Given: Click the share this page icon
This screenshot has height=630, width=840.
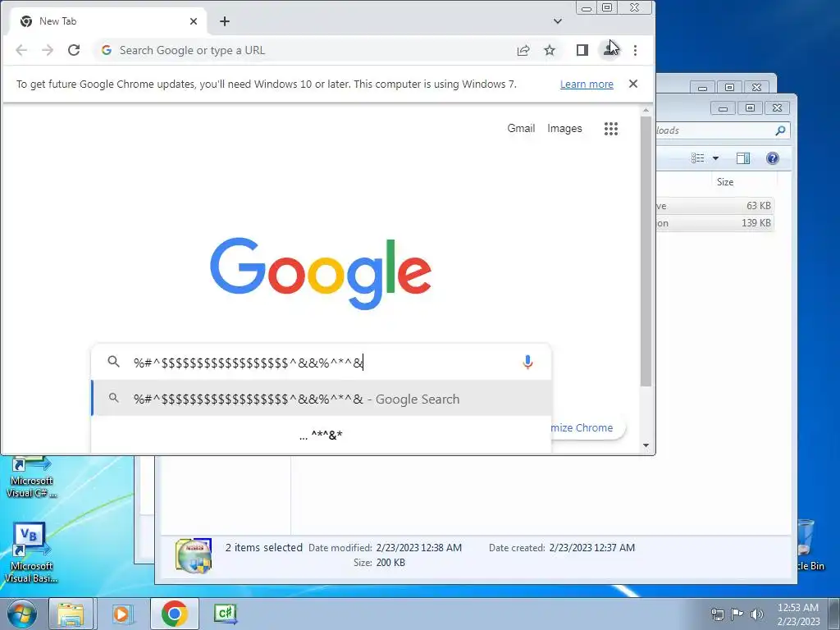Looking at the screenshot, I should coord(523,50).
